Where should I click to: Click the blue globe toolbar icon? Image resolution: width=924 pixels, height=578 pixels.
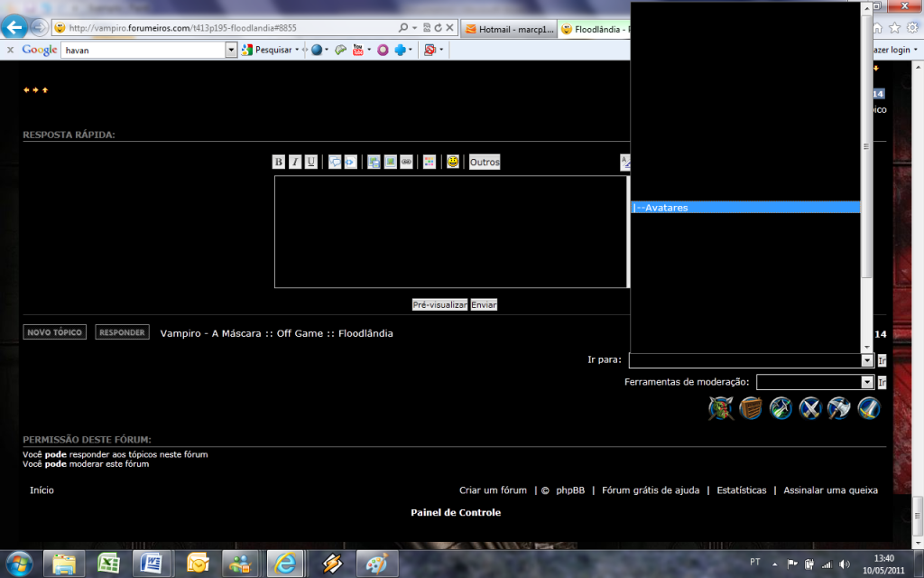point(317,51)
